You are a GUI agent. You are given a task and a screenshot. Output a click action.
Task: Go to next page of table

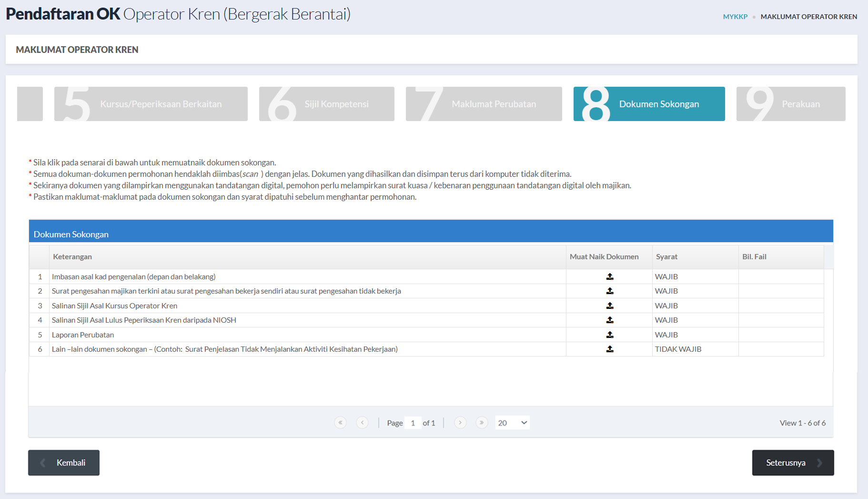pos(460,423)
